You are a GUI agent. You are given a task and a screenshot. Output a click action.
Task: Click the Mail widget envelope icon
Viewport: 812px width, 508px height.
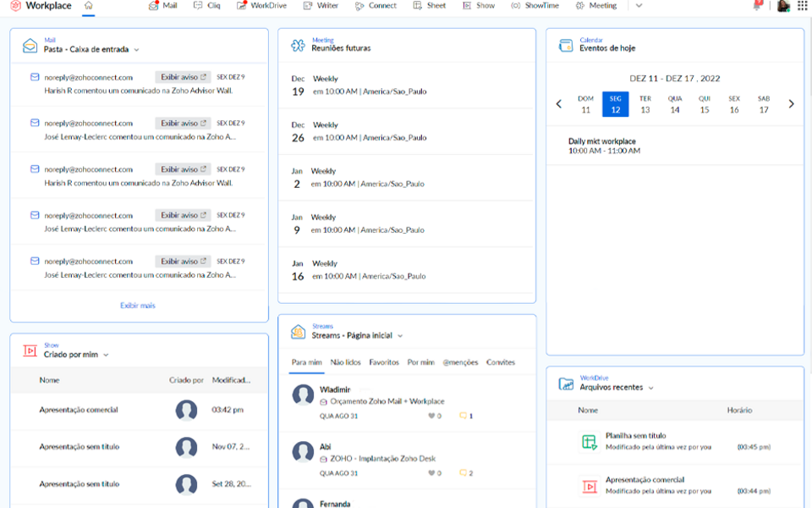click(x=30, y=46)
